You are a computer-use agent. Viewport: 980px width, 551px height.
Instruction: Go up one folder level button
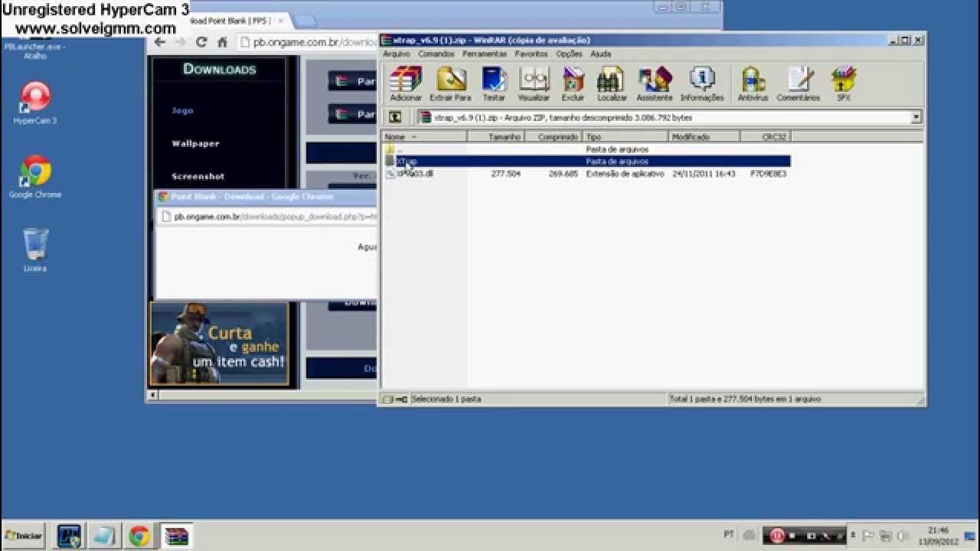click(x=395, y=117)
